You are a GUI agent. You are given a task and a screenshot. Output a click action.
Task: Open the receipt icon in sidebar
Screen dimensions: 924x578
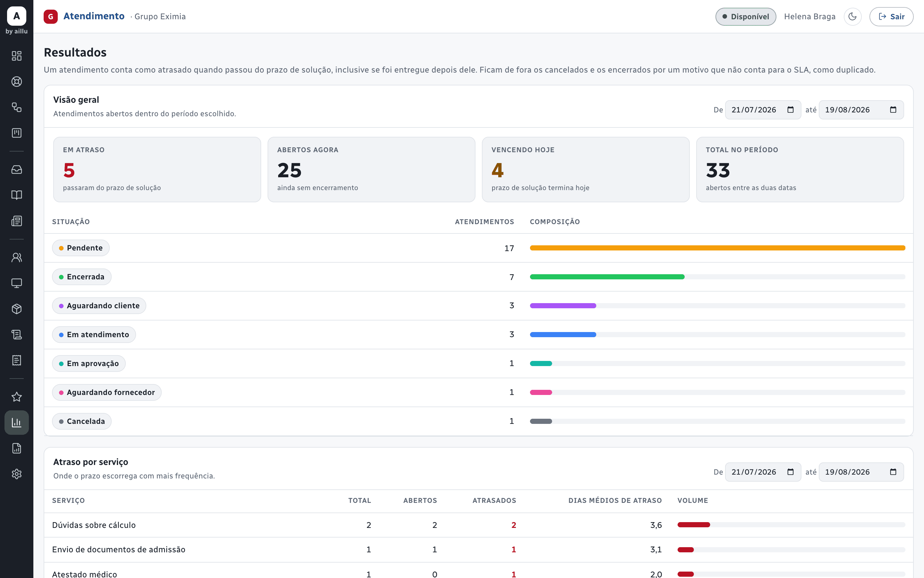click(16, 360)
